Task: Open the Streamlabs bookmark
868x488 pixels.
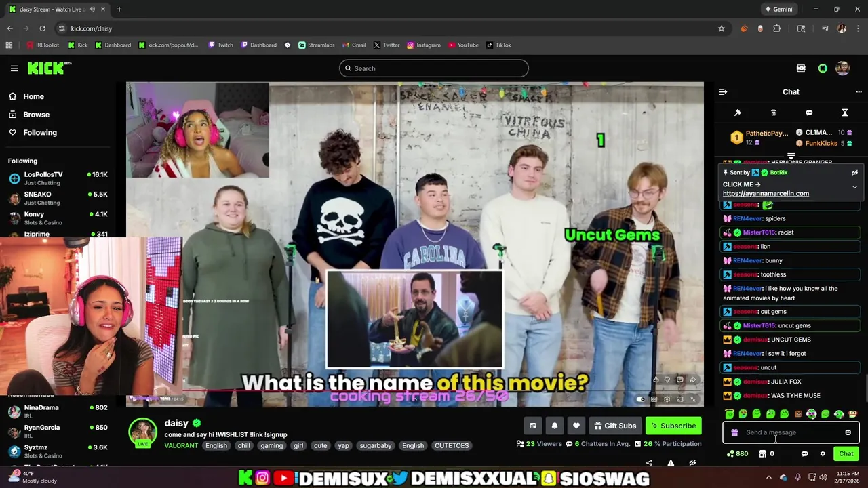Action: [x=316, y=45]
